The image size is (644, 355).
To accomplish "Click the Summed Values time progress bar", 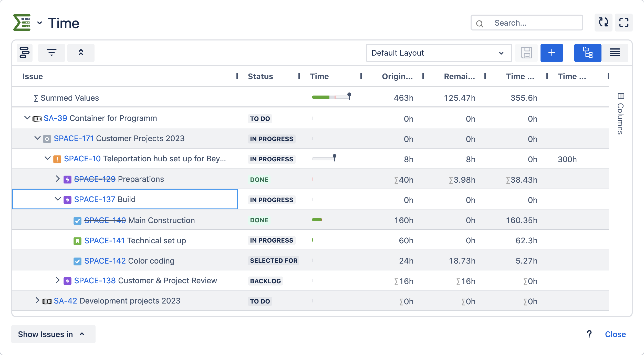I will 331,97.
